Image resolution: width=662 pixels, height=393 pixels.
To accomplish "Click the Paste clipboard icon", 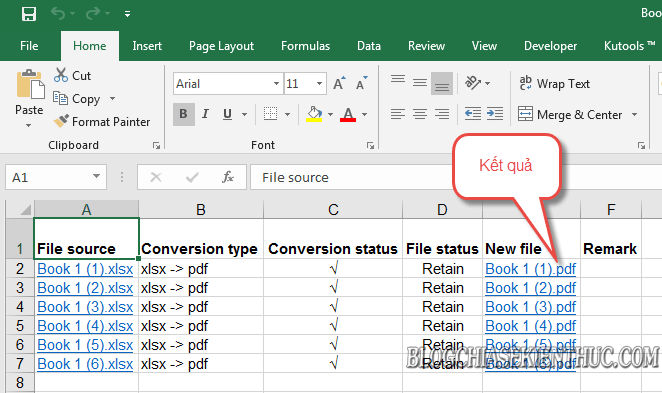I will click(30, 84).
